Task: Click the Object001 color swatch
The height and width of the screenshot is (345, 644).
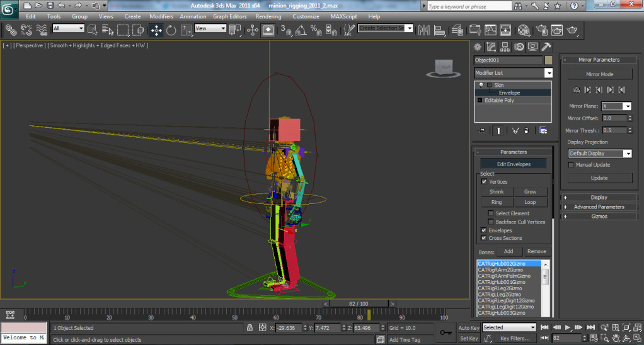Action: point(548,60)
